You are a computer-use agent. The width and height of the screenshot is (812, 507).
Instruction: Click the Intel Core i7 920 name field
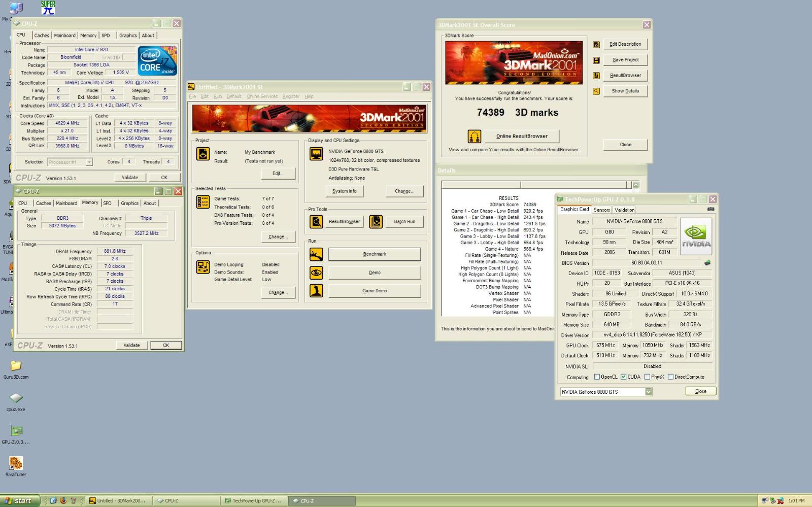point(91,50)
